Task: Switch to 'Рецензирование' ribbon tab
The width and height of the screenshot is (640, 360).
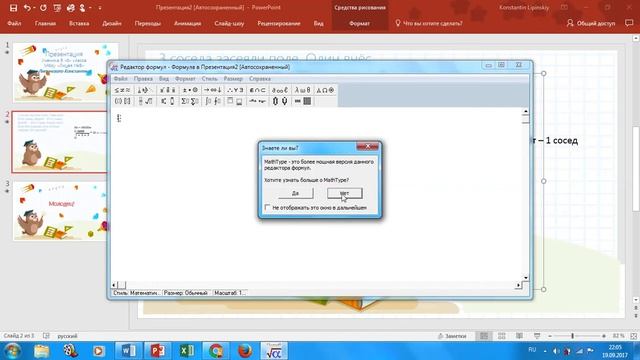Action: (279, 23)
